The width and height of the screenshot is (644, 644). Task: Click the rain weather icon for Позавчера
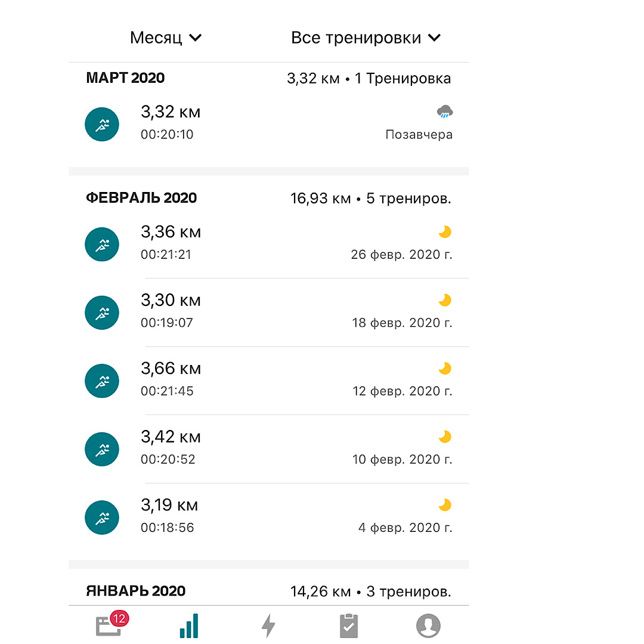click(445, 112)
